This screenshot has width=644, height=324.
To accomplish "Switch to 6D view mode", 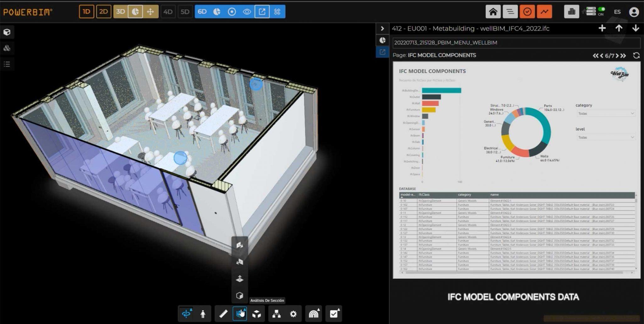I will [x=202, y=12].
